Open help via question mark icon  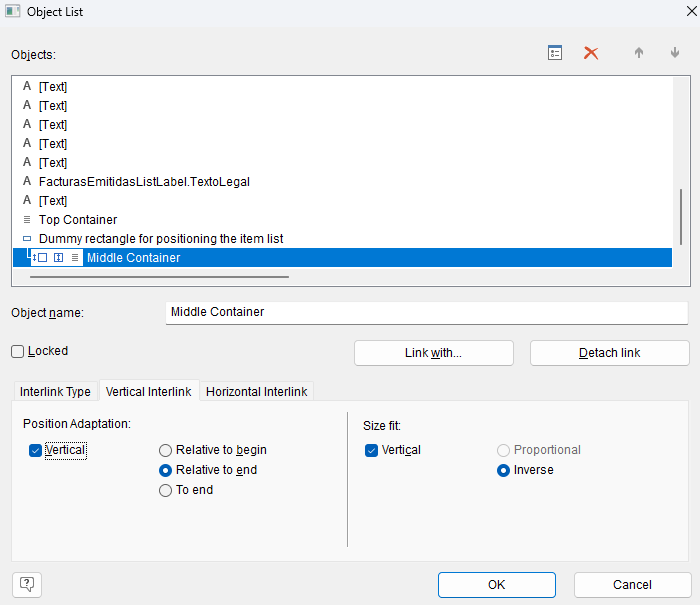click(x=27, y=584)
